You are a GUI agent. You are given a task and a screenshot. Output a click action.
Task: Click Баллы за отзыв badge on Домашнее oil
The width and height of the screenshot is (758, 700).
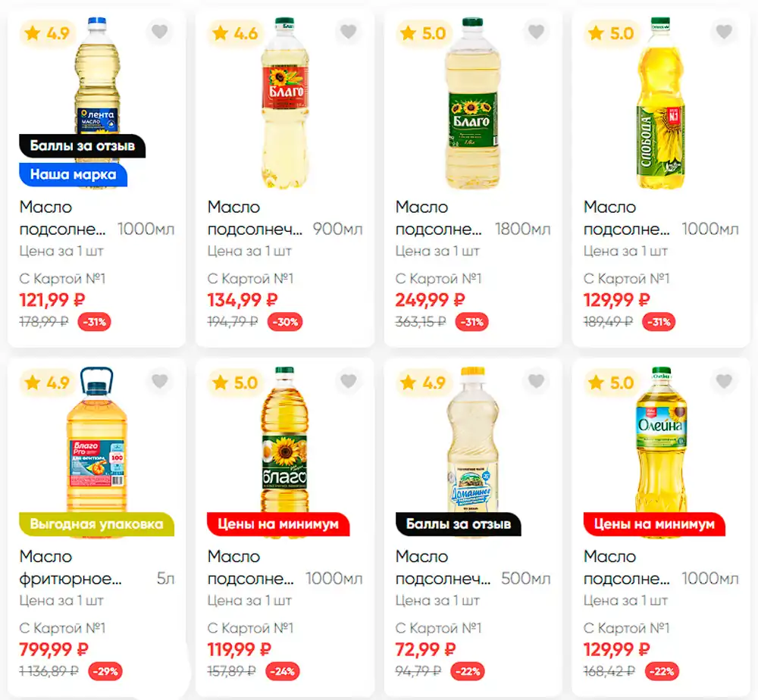tap(458, 523)
